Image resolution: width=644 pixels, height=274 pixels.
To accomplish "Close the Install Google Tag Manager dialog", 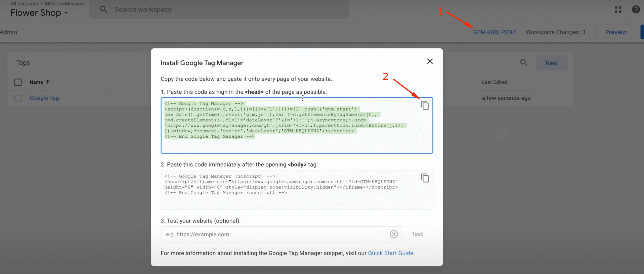I will coord(430,62).
